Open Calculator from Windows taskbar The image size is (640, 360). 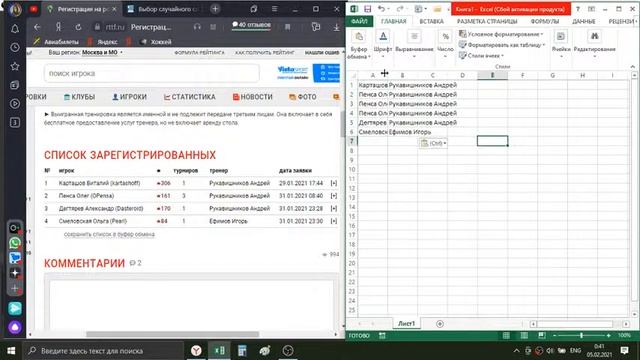click(242, 351)
